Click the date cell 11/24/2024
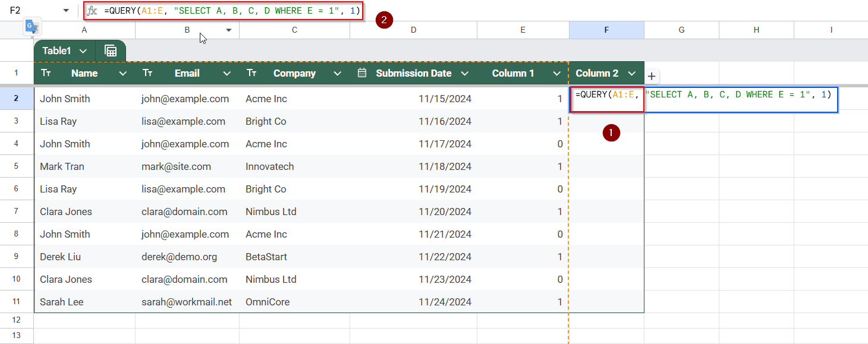Image resolution: width=868 pixels, height=344 pixels. [x=413, y=302]
